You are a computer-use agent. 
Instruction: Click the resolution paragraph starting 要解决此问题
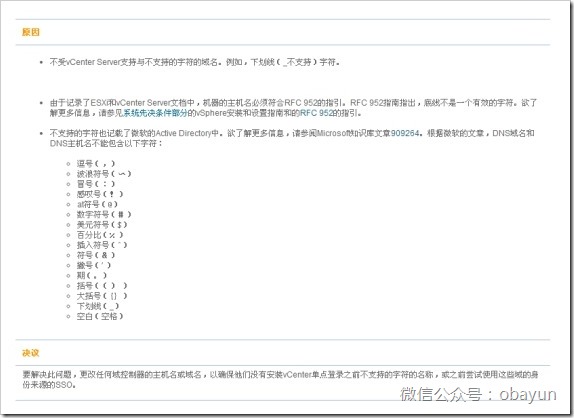pos(280,380)
